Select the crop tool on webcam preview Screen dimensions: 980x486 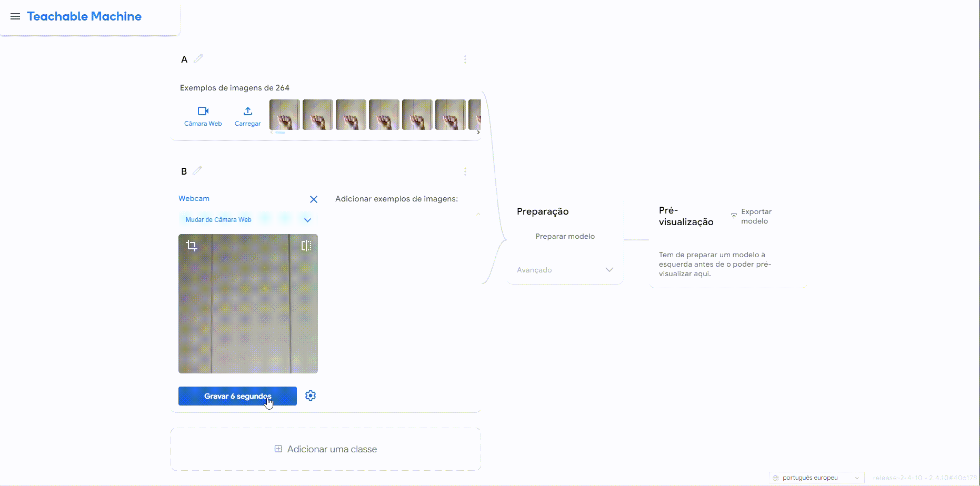192,246
